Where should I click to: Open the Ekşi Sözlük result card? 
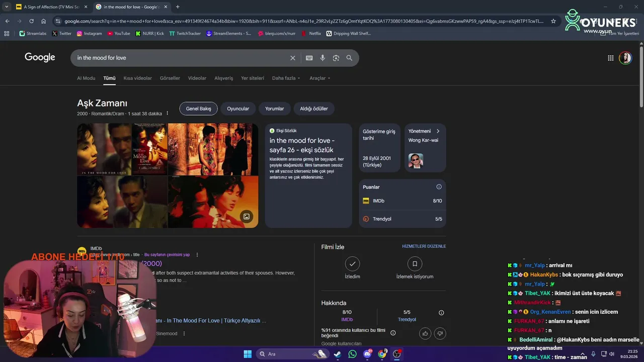(308, 175)
